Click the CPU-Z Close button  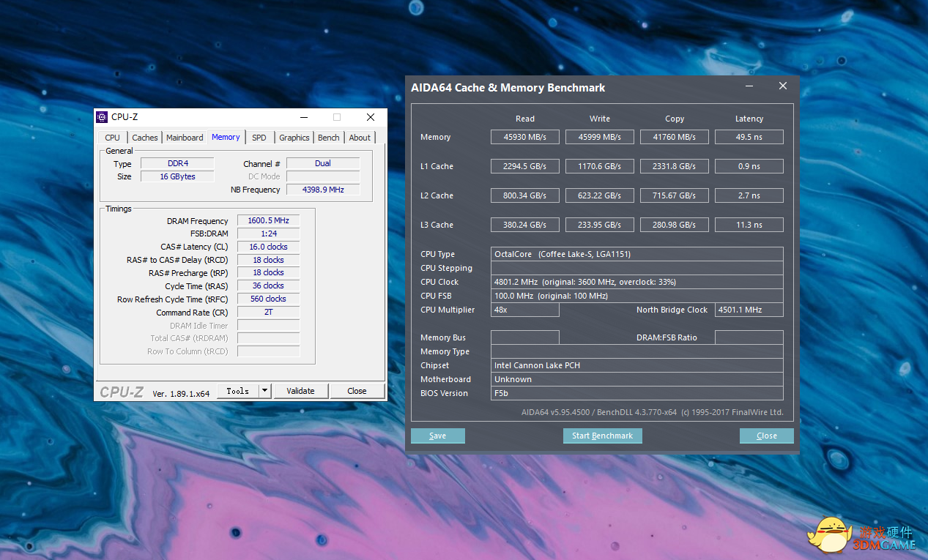[x=357, y=391]
